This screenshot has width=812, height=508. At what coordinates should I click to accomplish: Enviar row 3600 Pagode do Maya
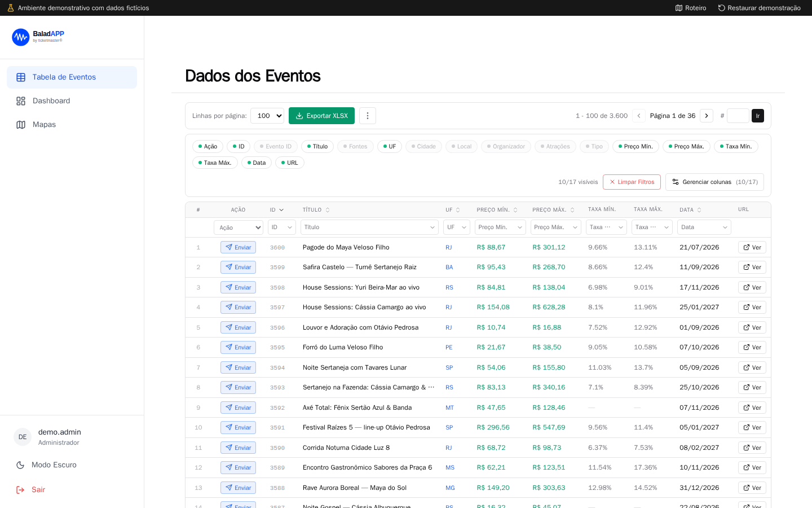coord(239,247)
